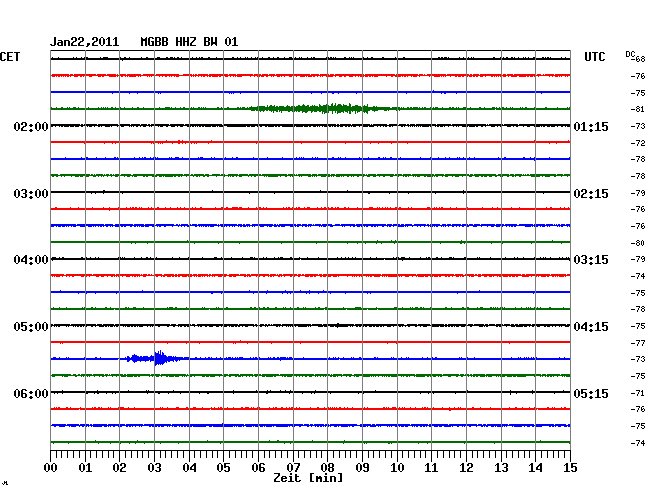
Task: Click the "03:15" UTC time label
Action: [x=591, y=260]
